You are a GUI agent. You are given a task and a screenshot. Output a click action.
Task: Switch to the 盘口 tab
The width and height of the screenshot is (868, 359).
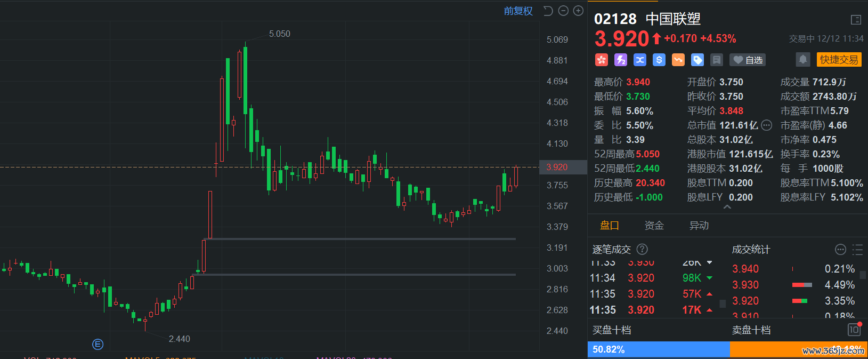[x=610, y=226]
